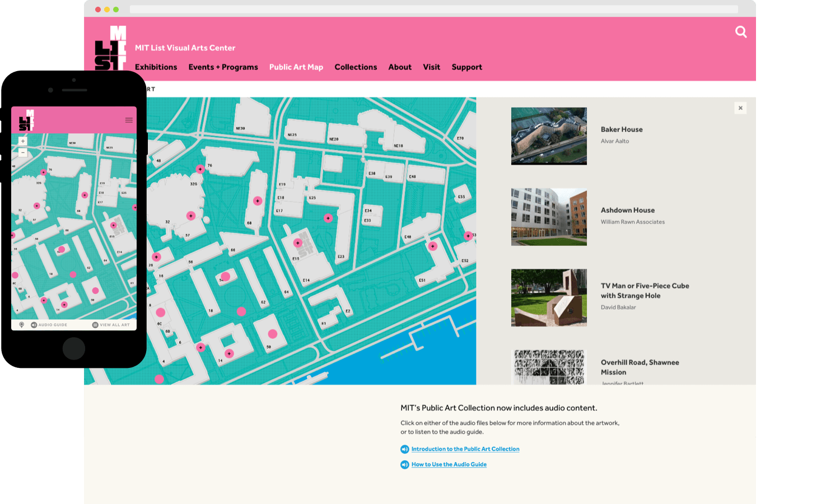Click the Baker House title
Viewport: 840px width, 504px height.
(x=622, y=129)
